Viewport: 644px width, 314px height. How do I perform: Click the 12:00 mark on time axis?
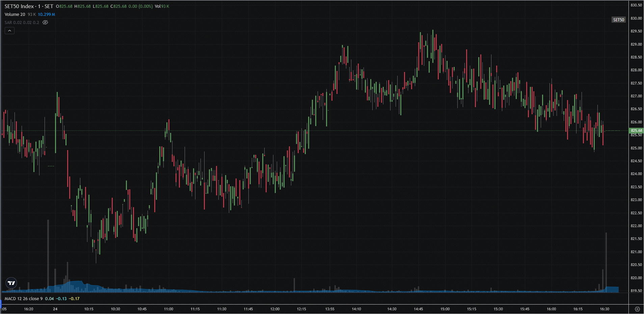[275, 309]
